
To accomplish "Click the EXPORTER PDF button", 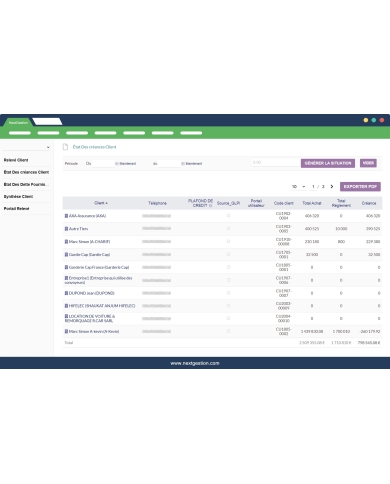I will click(360, 187).
